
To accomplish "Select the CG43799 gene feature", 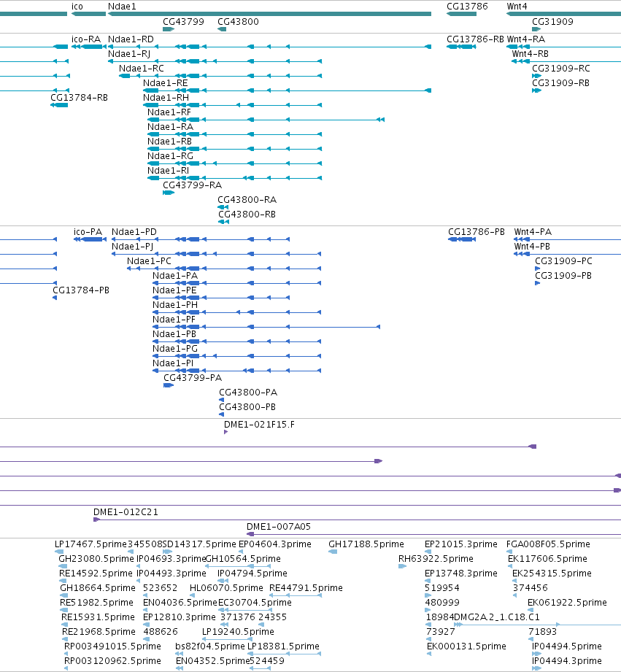I will (169, 29).
